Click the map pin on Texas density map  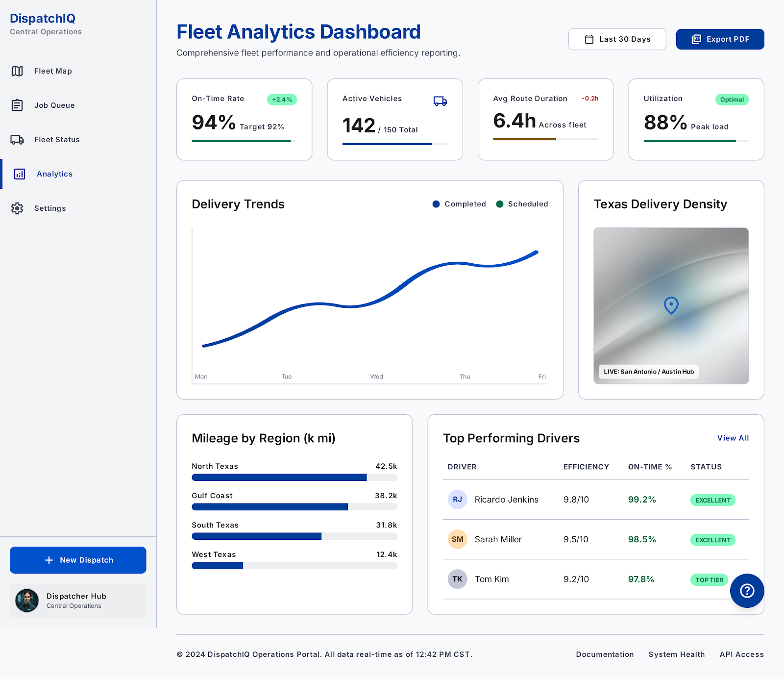671,305
